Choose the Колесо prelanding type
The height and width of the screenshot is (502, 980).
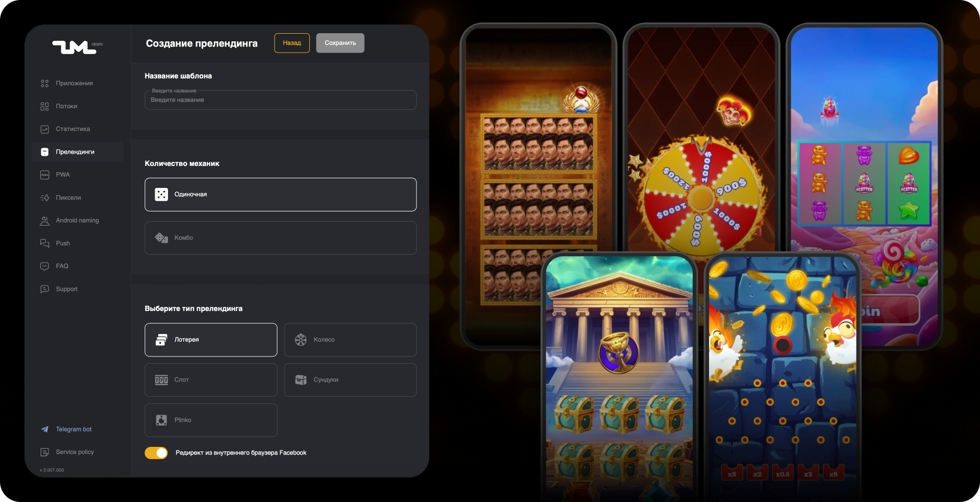pyautogui.click(x=350, y=340)
